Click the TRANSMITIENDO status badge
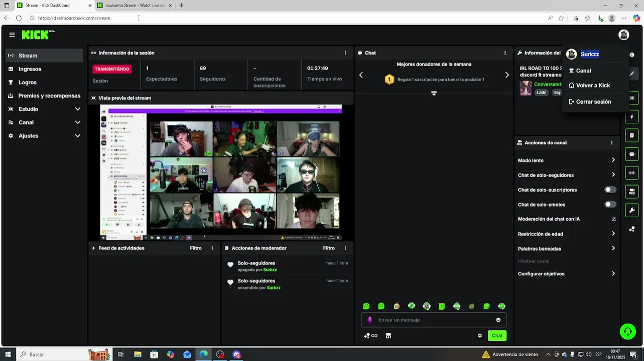 112,69
